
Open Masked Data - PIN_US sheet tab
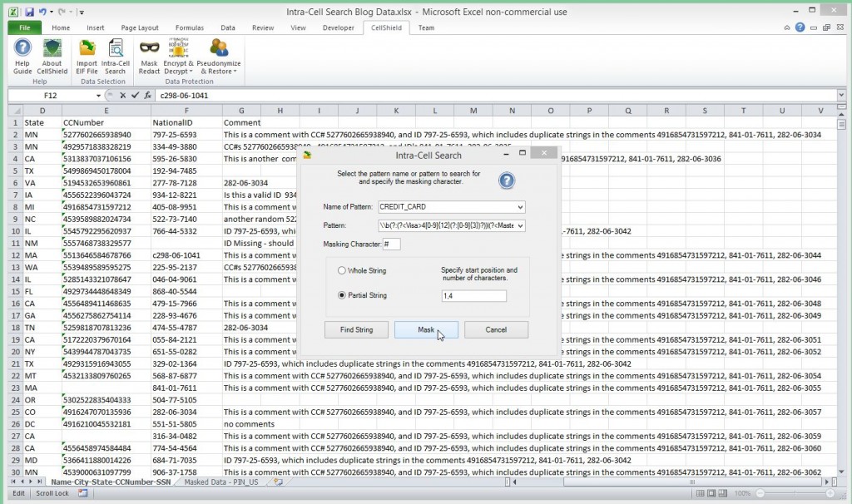point(221,482)
